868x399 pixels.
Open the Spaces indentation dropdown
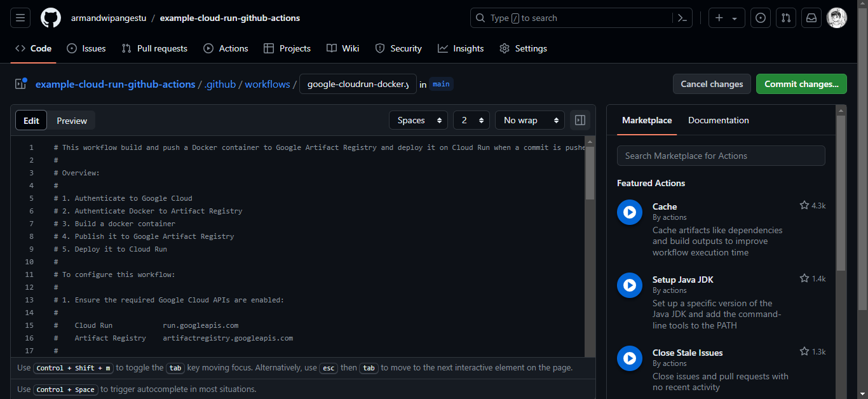pos(418,120)
